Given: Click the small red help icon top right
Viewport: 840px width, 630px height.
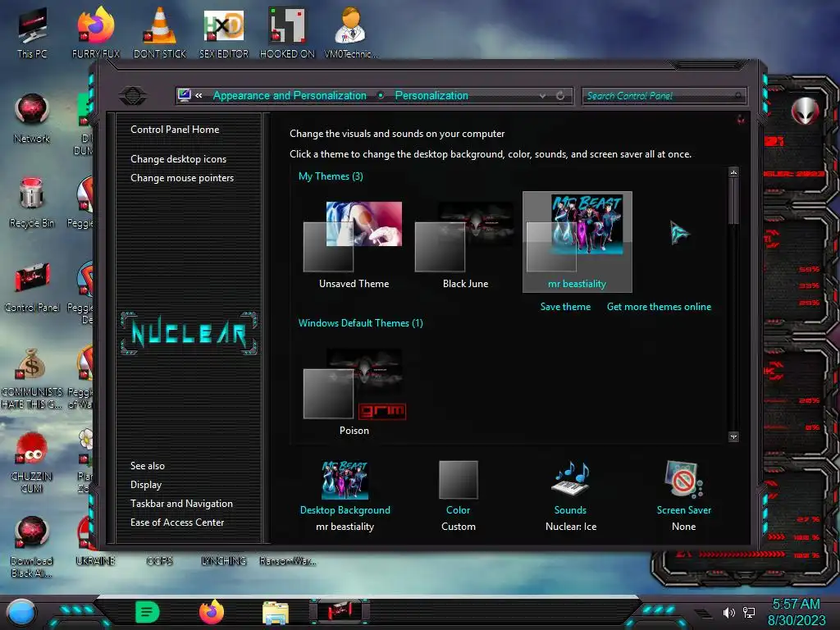Looking at the screenshot, I should point(741,119).
